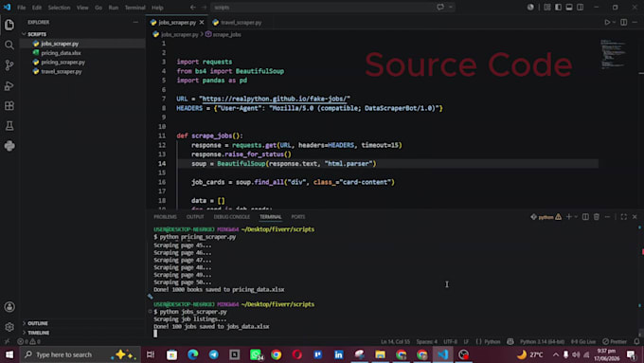Open the chat dropdown arrow in title bar
644x363 pixels.
(x=451, y=7)
